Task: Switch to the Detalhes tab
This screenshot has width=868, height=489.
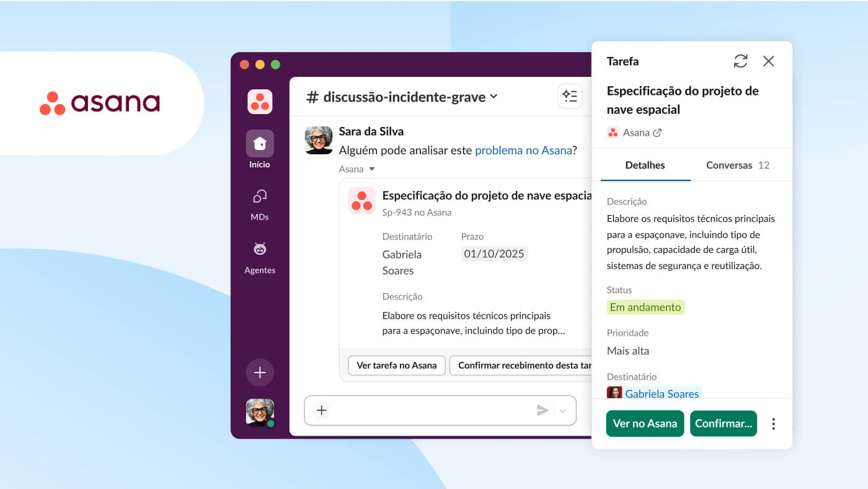Action: [645, 165]
